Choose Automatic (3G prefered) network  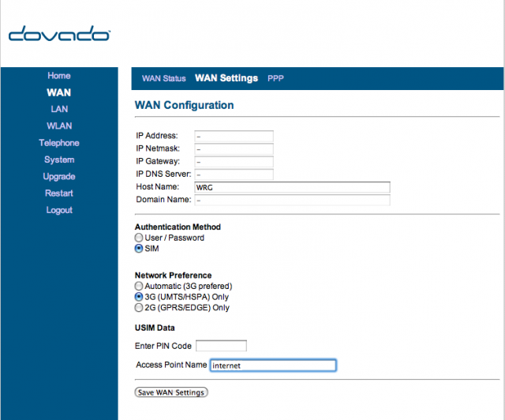(x=139, y=287)
